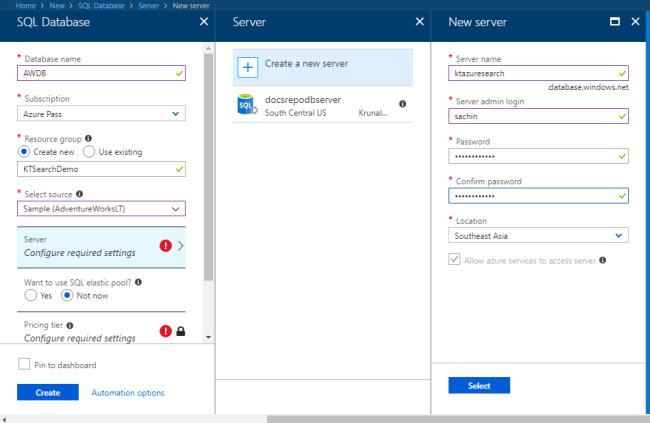Click the Create button
Viewport: 650px width, 423px height.
pos(48,392)
